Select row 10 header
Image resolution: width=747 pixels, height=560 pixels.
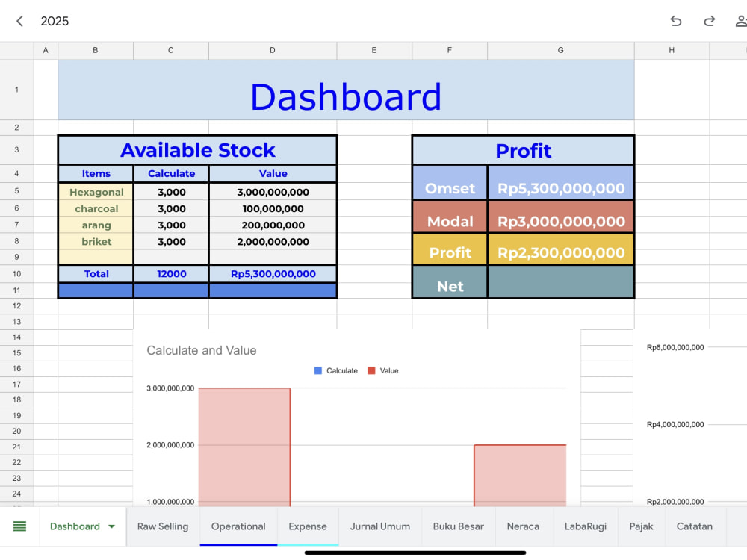16,274
